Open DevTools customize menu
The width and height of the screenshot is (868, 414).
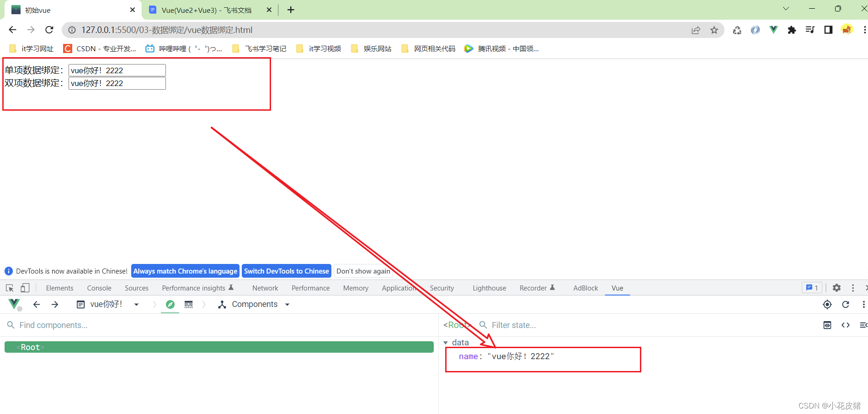point(852,288)
